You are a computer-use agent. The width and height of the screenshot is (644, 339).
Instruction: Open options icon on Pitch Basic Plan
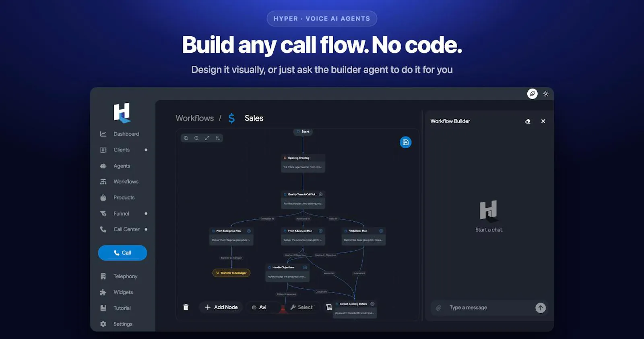click(381, 231)
